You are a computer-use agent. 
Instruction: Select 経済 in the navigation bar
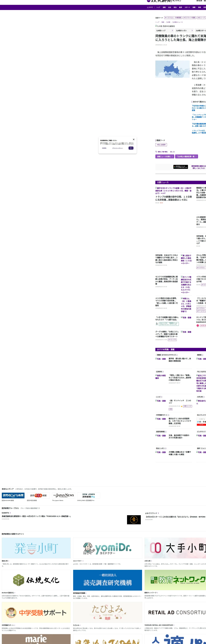pos(180,8)
